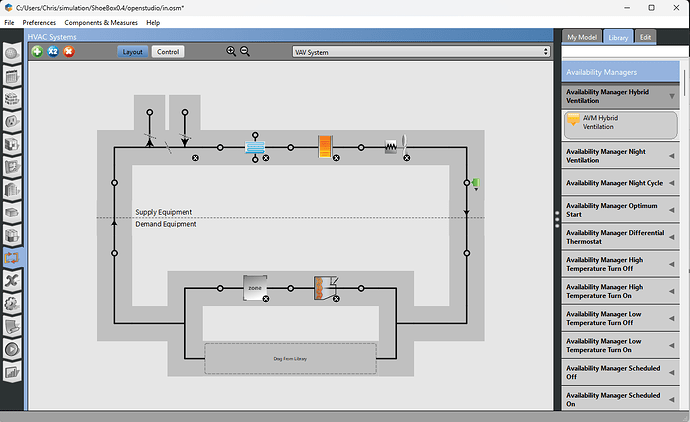Expand Availability Manager Optimum Start

tap(671, 208)
